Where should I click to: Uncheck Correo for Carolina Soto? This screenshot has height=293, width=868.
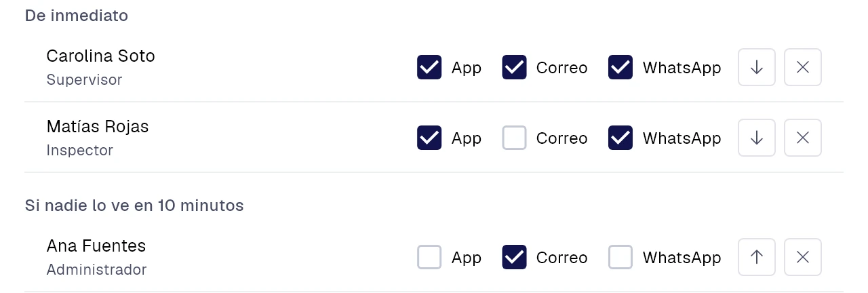(514, 67)
